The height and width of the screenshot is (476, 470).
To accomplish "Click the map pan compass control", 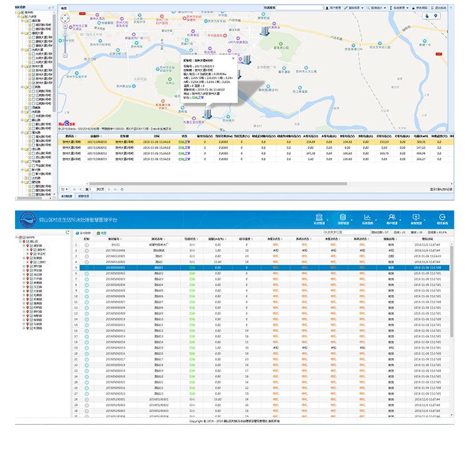I will 65,18.
